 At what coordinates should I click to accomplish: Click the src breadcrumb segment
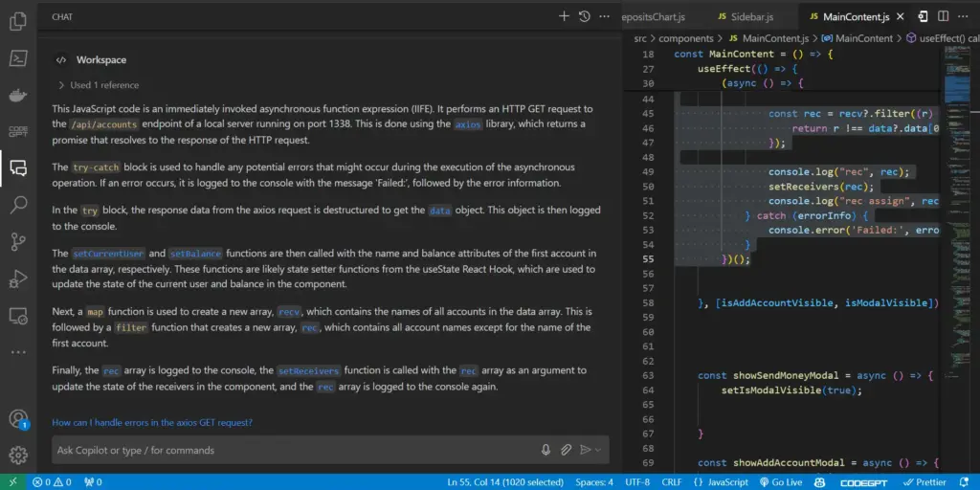tap(640, 38)
